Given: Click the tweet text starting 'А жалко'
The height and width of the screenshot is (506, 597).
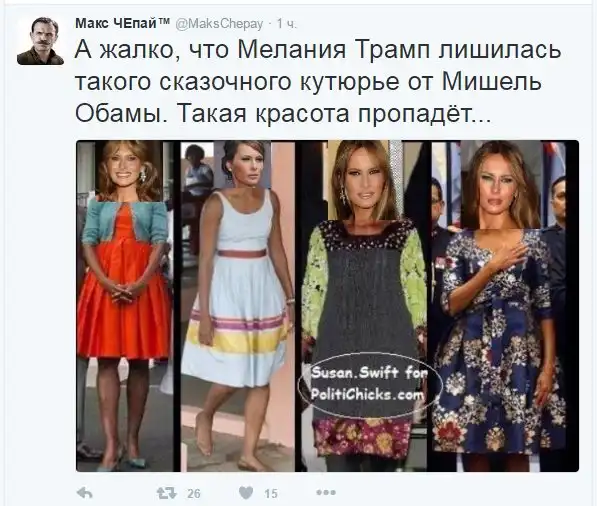Looking at the screenshot, I should [318, 82].
